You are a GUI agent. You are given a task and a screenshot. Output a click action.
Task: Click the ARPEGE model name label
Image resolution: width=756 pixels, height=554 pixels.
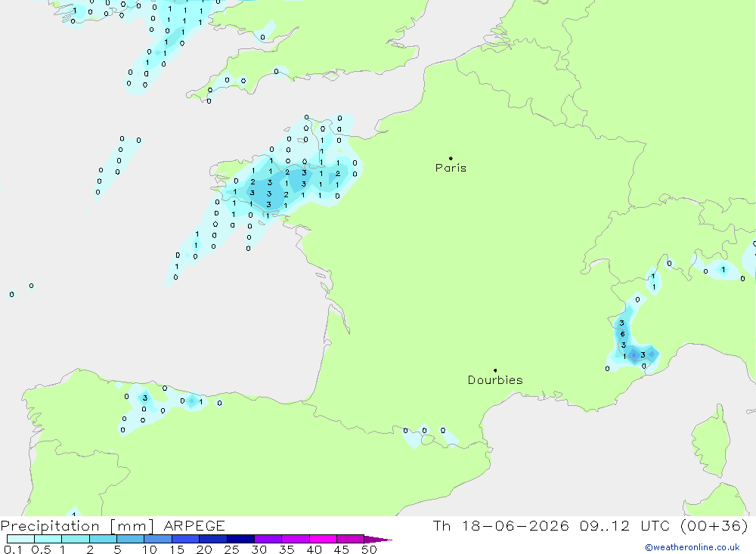[x=194, y=525]
